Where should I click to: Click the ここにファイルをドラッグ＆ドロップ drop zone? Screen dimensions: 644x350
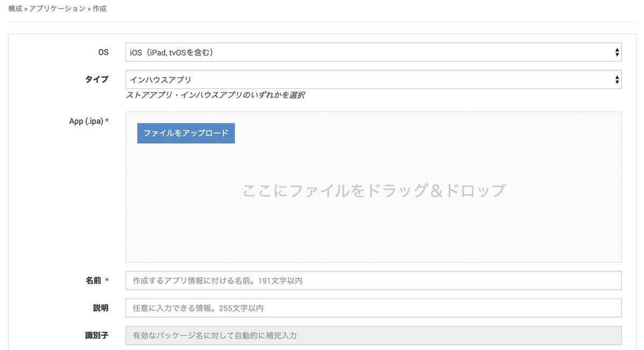coord(374,187)
